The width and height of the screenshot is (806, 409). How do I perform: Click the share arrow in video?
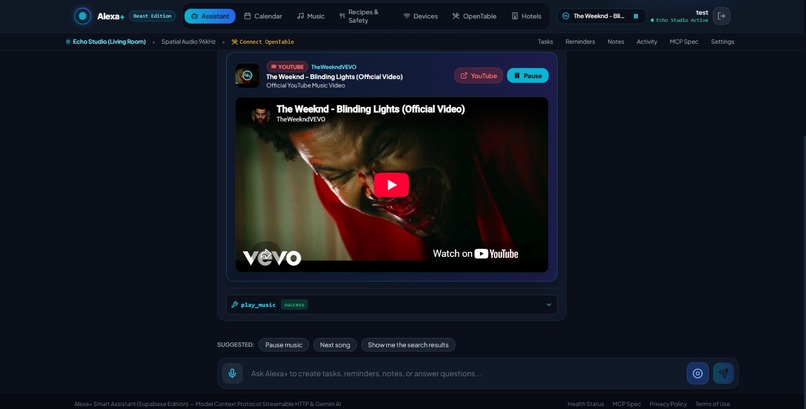[x=266, y=253]
